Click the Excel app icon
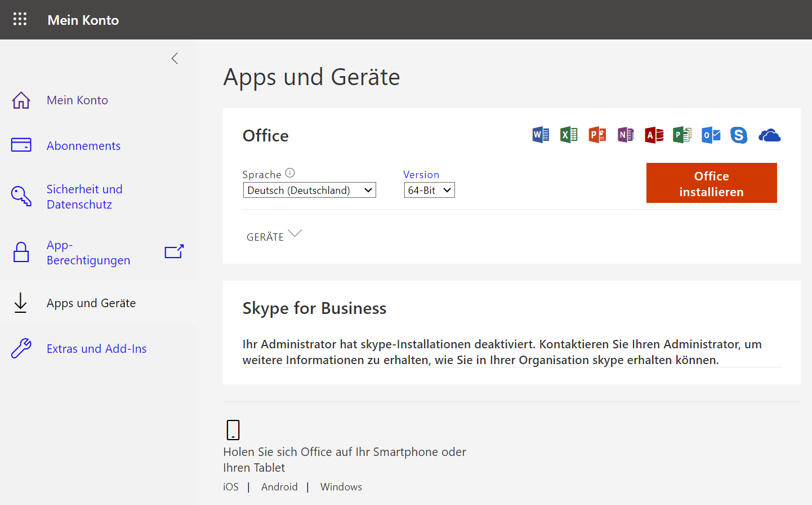 (569, 135)
